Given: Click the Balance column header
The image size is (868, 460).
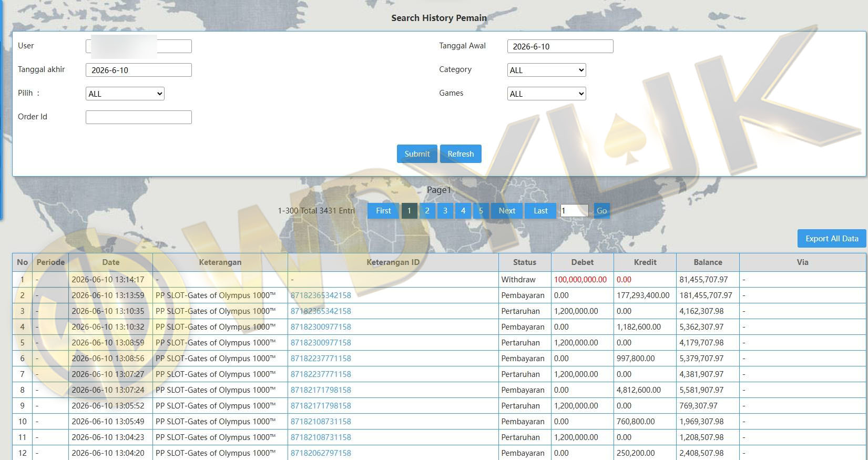Looking at the screenshot, I should click(x=708, y=262).
